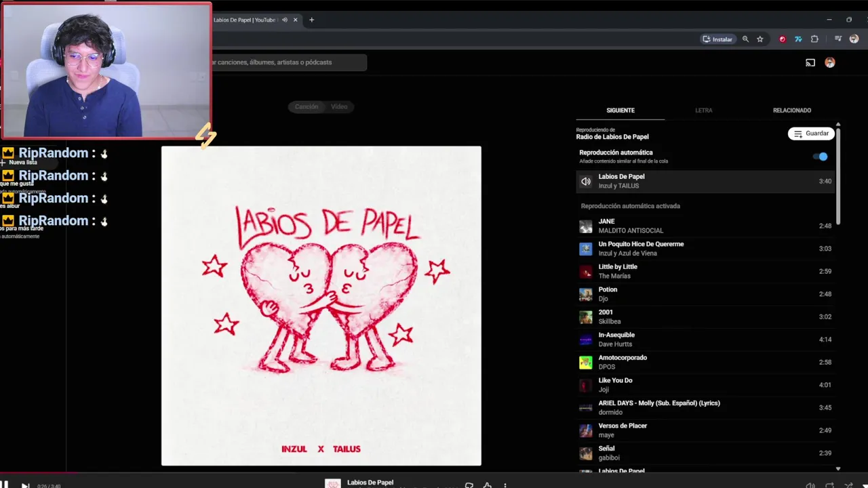Click the Instalar app button

tap(717, 39)
